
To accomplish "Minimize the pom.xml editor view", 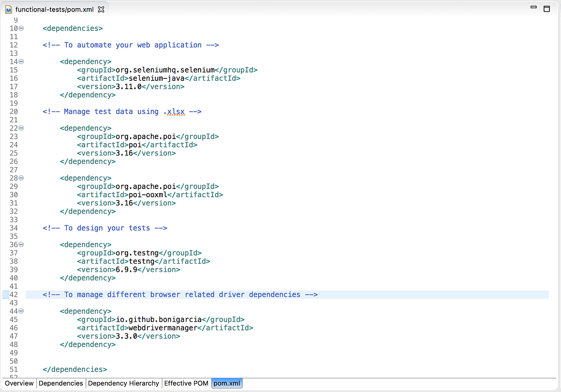I will [533, 7].
